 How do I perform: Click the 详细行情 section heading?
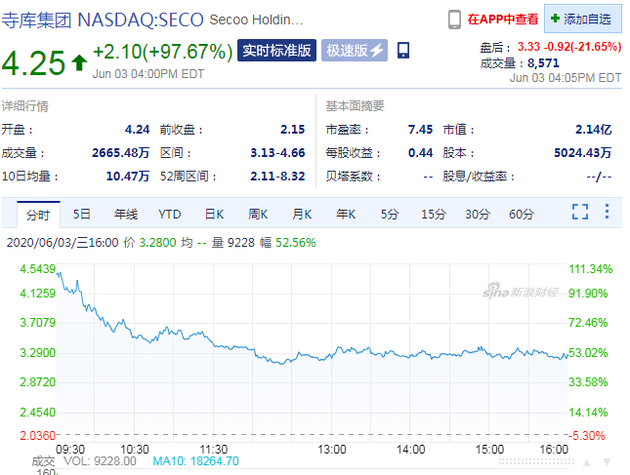(25, 106)
